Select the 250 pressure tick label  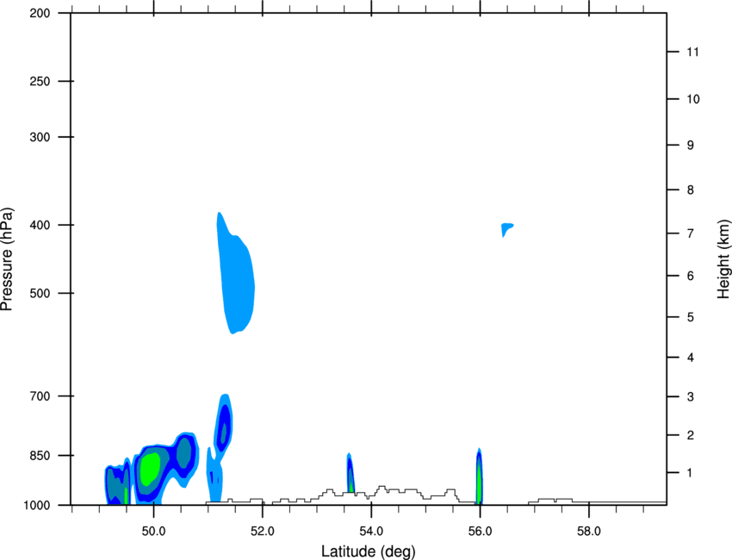pos(40,81)
